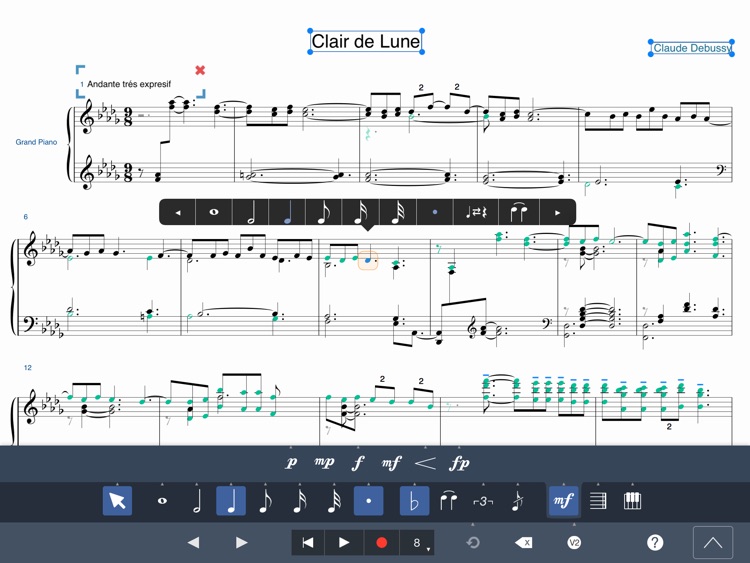Move cursor right with bottom arrow
The width and height of the screenshot is (750, 563).
242,543
